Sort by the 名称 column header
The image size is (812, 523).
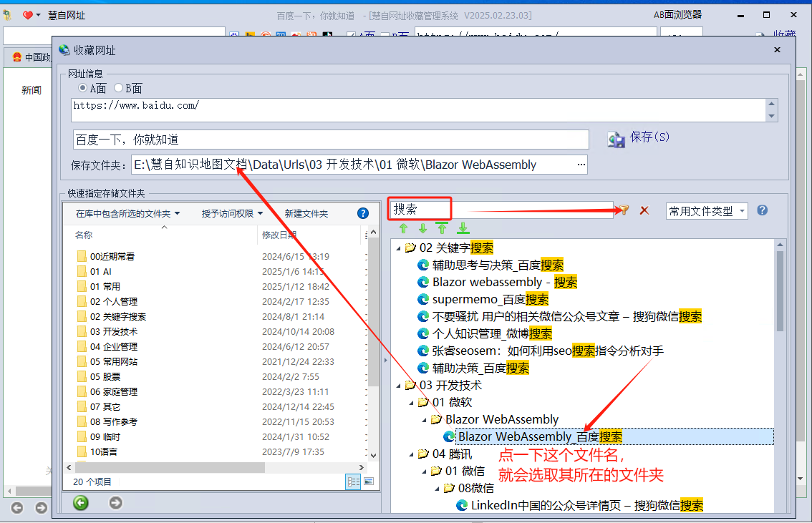click(83, 235)
